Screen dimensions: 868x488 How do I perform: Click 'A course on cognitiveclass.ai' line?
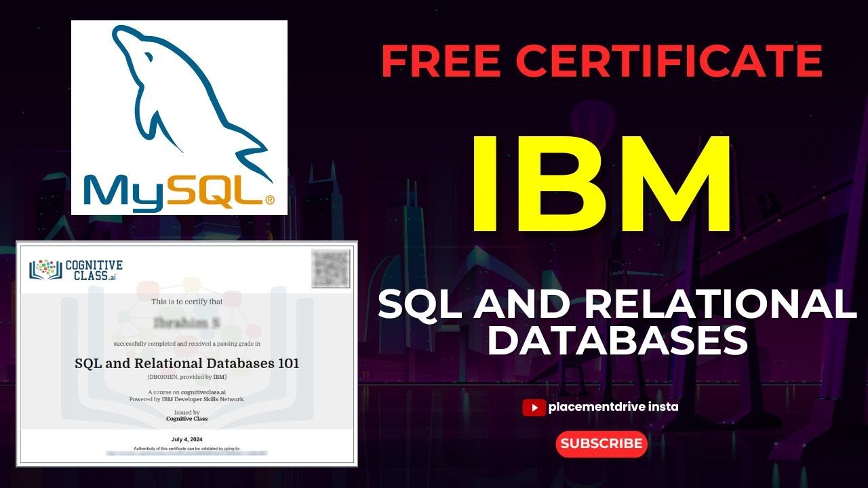point(187,392)
